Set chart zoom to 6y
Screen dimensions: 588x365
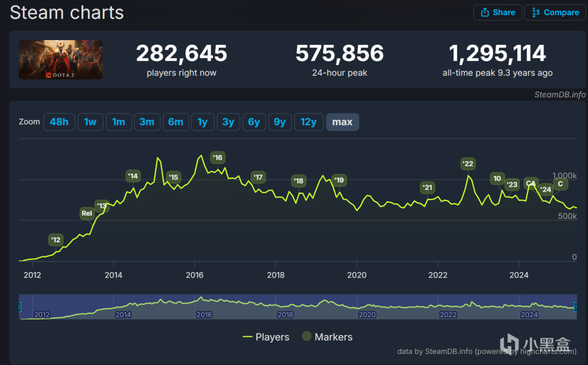(254, 122)
